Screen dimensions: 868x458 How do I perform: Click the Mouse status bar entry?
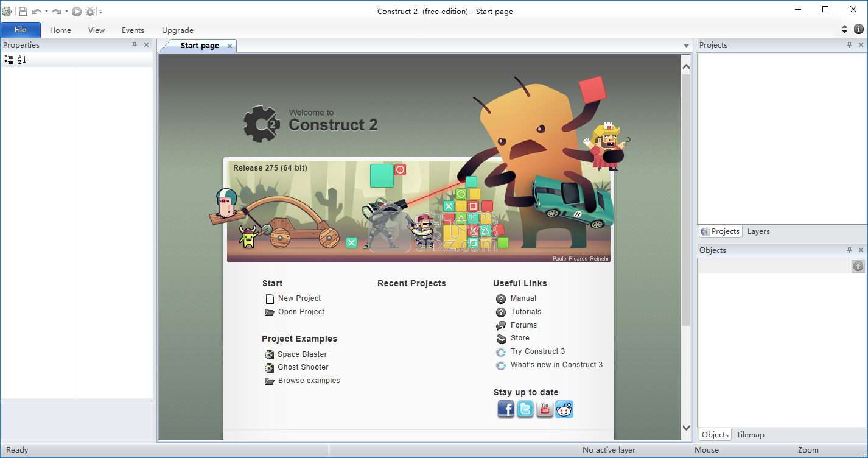707,450
